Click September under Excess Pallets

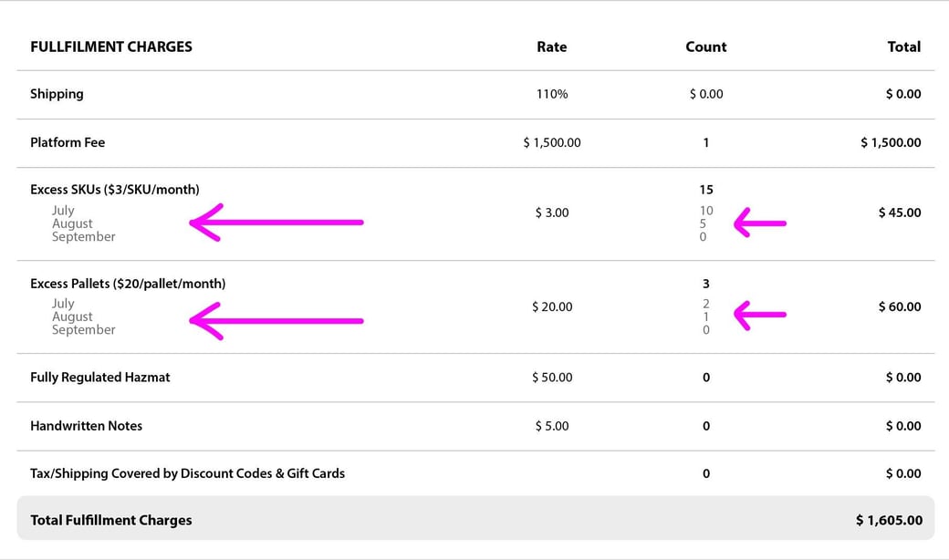[84, 330]
